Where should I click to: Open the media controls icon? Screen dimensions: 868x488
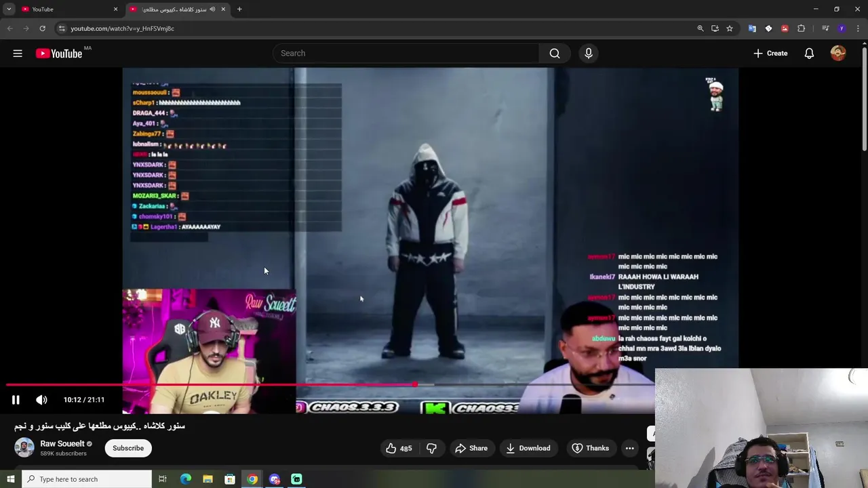click(x=825, y=28)
